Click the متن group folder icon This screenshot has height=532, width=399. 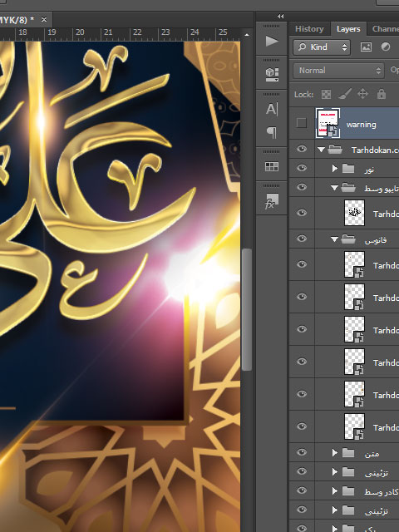(348, 452)
